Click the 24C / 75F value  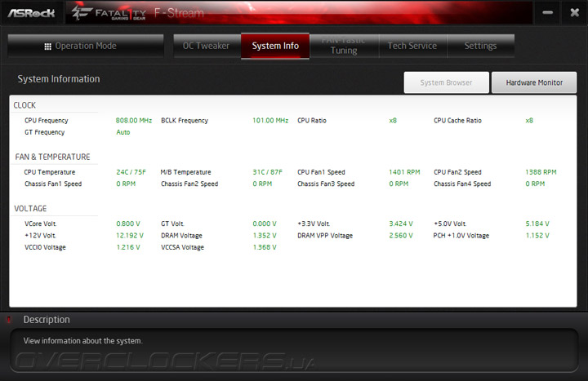(131, 172)
